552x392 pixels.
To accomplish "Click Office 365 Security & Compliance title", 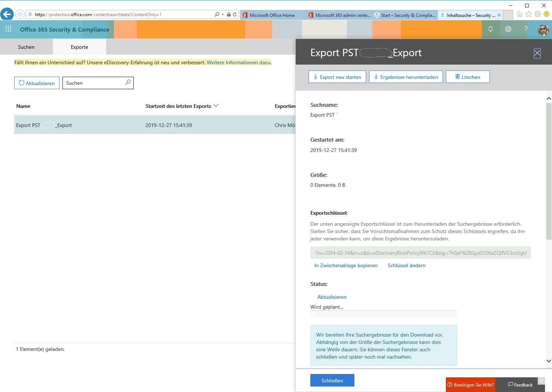I will pyautogui.click(x=65, y=29).
